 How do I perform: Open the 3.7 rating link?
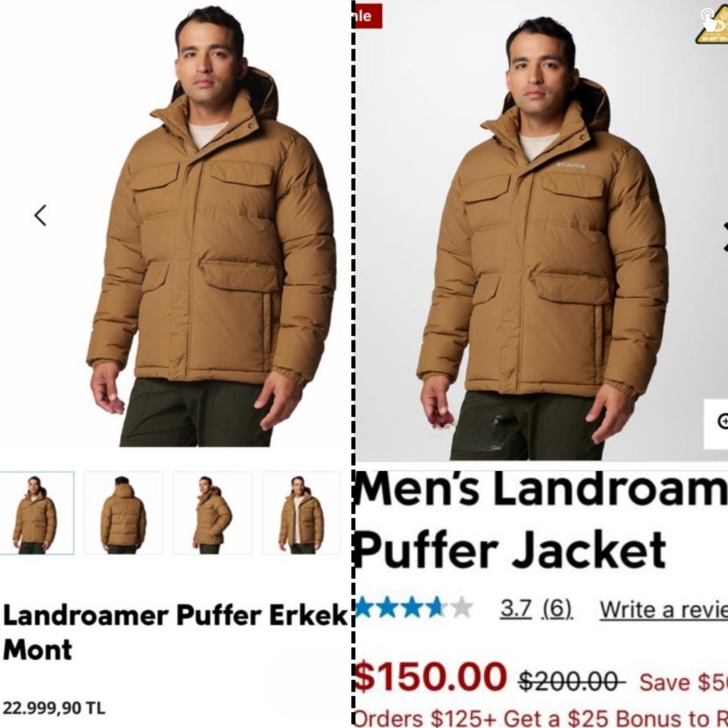516,609
